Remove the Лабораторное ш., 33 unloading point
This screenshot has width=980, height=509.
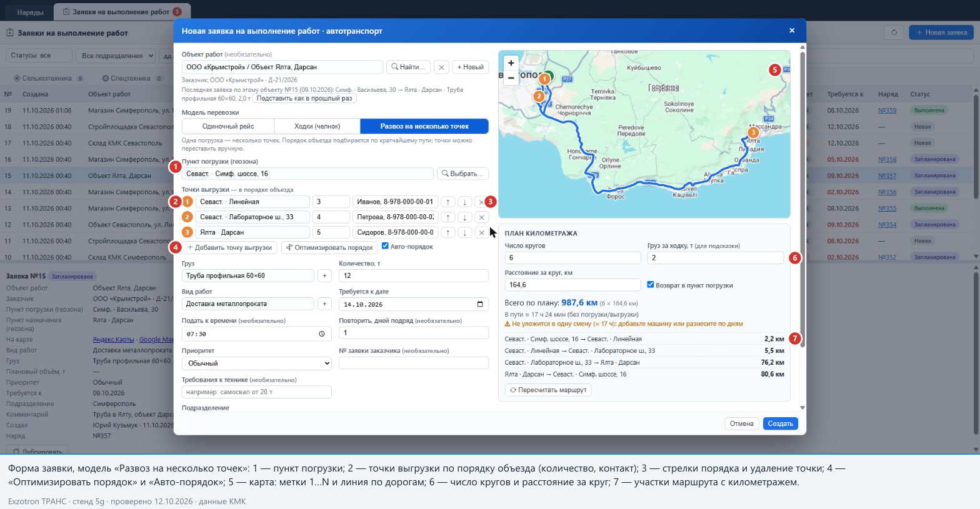481,217
